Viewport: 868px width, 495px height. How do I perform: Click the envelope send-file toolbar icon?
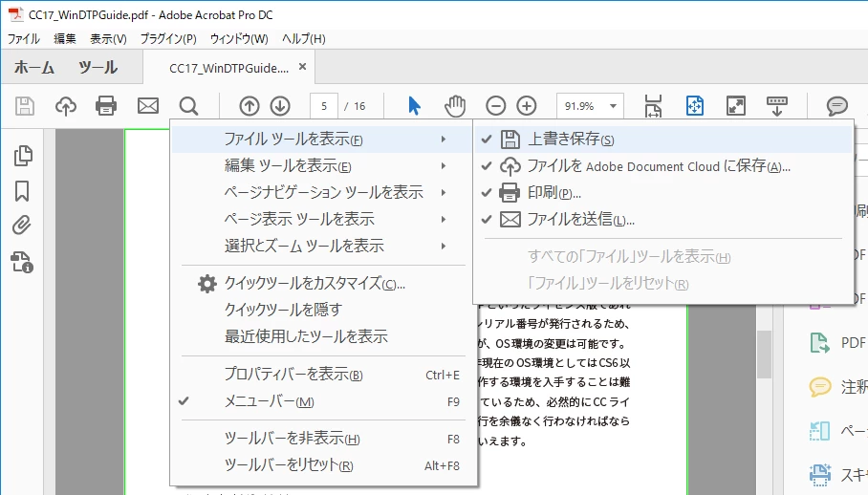(x=148, y=106)
